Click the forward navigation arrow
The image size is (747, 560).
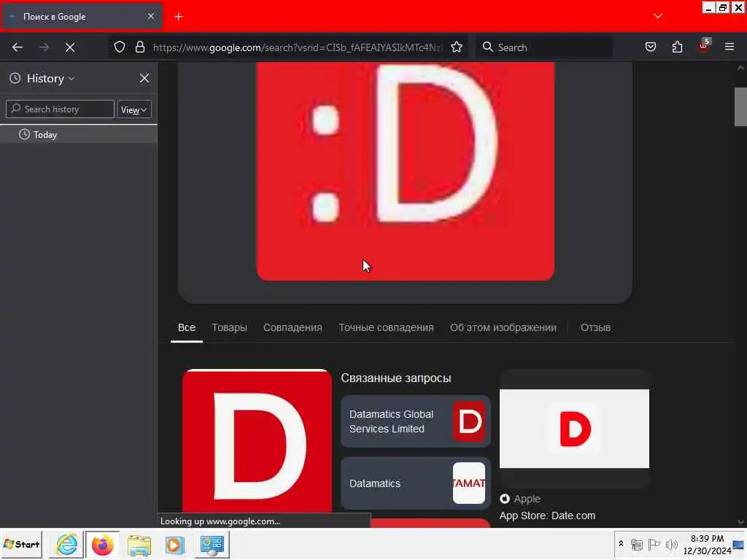pos(44,47)
